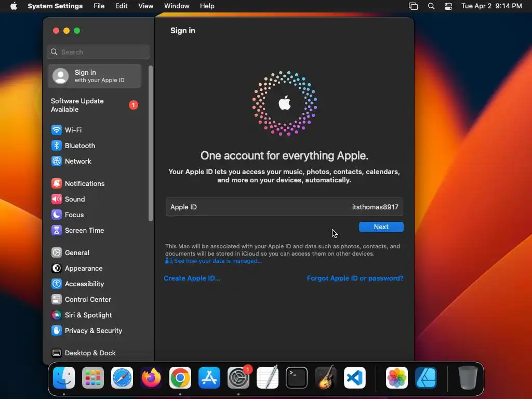Viewport: 532px width, 399px height.
Task: Open App Store from the Dock
Action: point(209,378)
